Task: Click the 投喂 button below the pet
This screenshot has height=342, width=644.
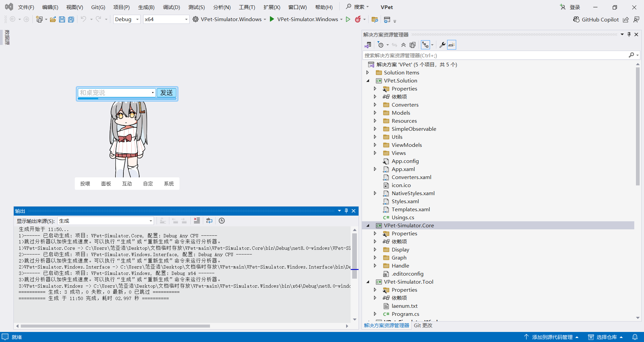Action: click(x=85, y=183)
